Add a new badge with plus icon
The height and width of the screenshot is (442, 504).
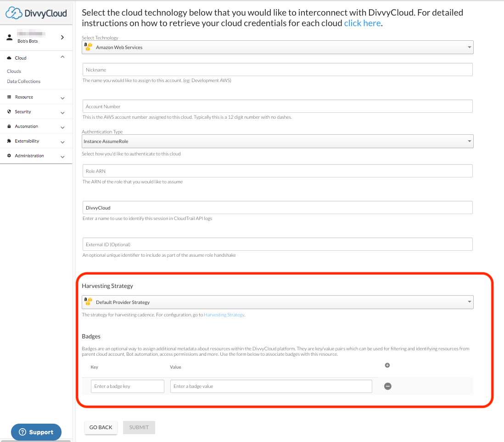[387, 365]
